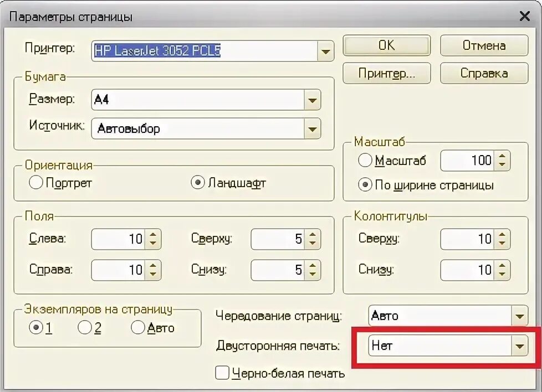Click the Колонтитулы Снизу field
Screen dimensions: 542x392
pos(467,270)
